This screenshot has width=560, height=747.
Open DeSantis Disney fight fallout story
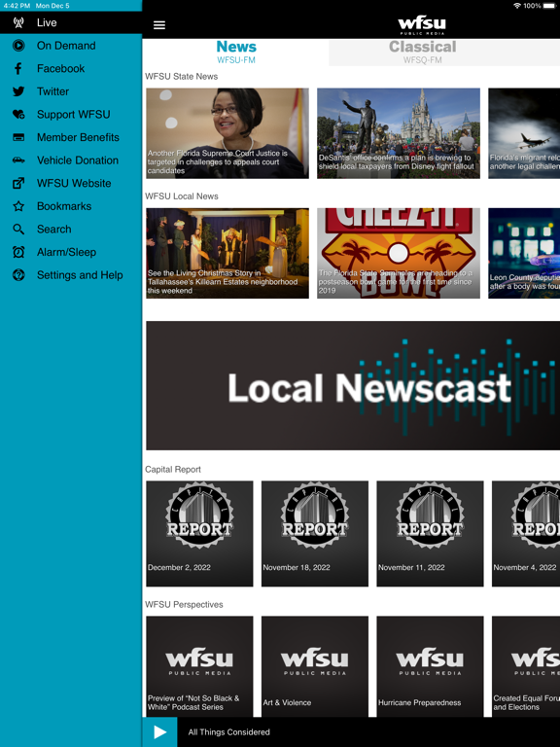point(399,133)
